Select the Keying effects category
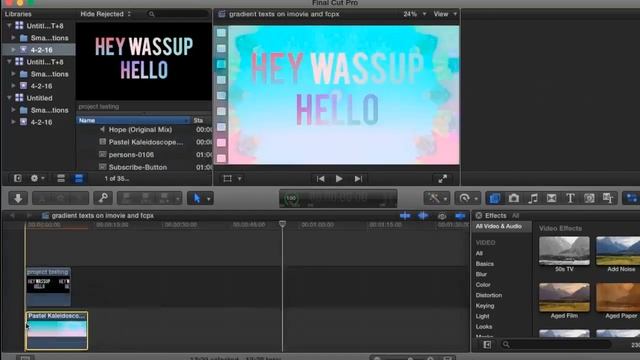This screenshot has height=360, width=640. coord(485,306)
